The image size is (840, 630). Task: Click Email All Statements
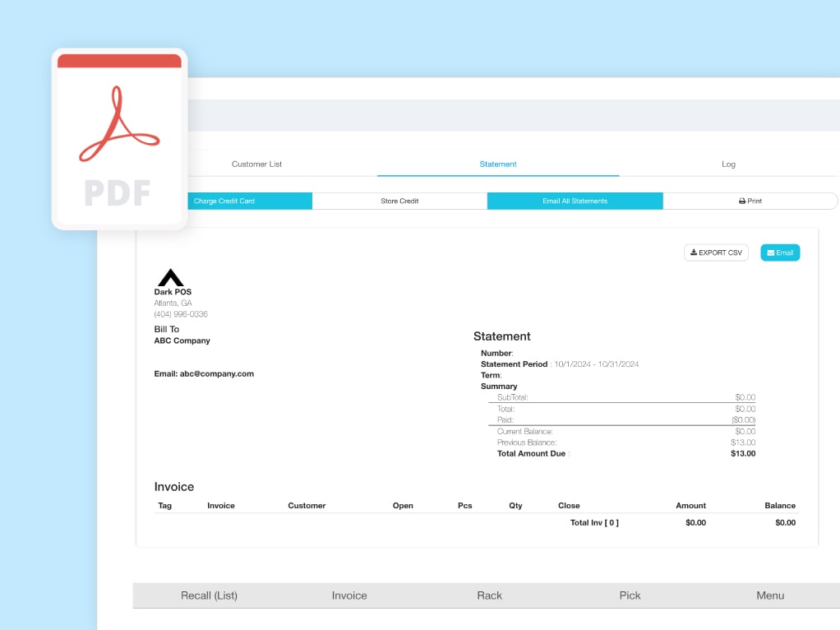pyautogui.click(x=575, y=201)
